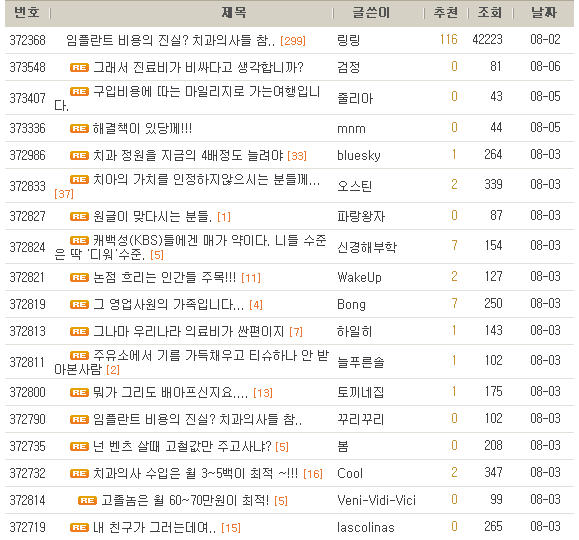
Task: Click the 날짜 column header
Action: pos(544,13)
